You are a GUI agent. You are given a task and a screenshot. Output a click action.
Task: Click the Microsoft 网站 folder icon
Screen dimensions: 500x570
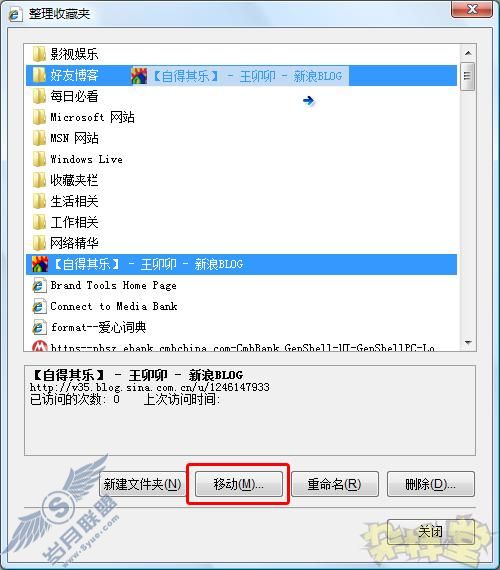click(39, 117)
